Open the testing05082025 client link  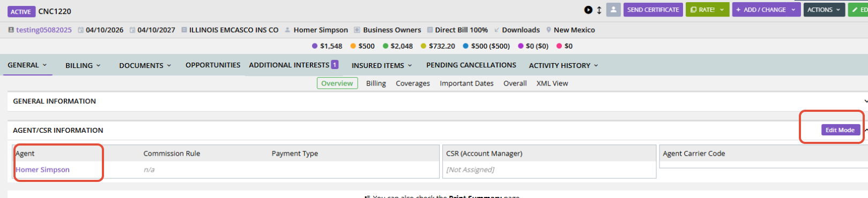point(44,30)
